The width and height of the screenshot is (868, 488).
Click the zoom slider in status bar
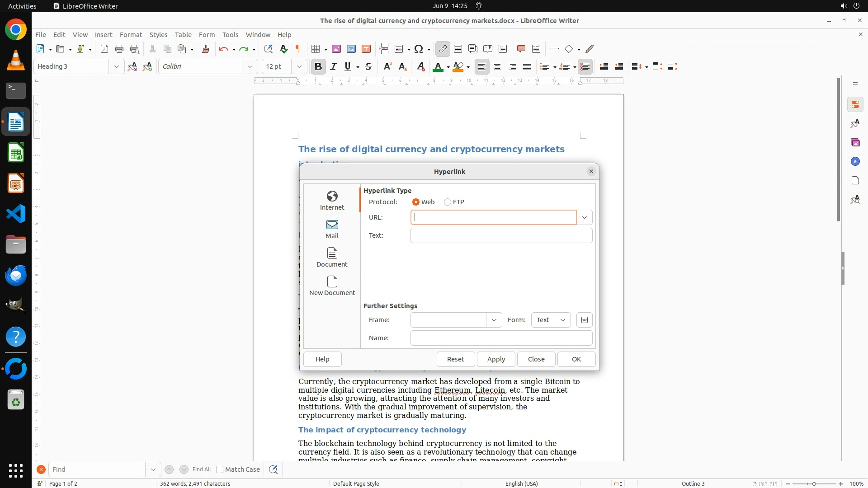[814, 483]
